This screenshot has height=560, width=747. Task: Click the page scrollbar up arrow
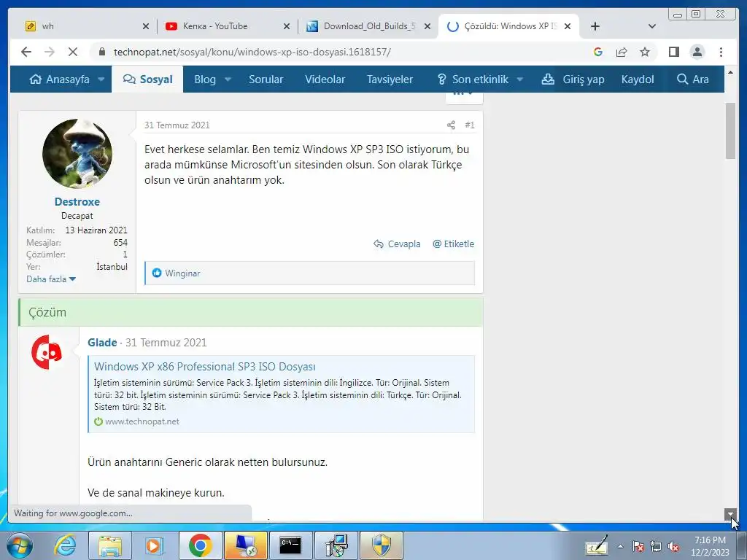[x=730, y=72]
